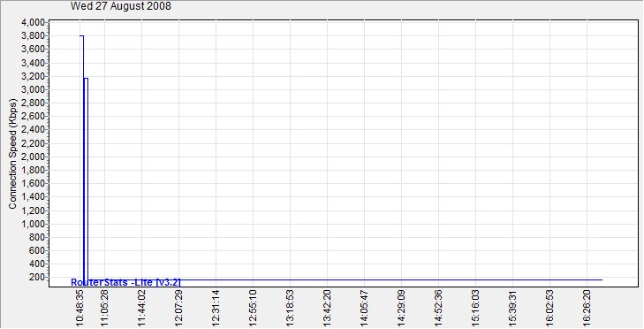Click the top of the 3,800 Kbps spike
The height and width of the screenshot is (329, 644).
82,35
